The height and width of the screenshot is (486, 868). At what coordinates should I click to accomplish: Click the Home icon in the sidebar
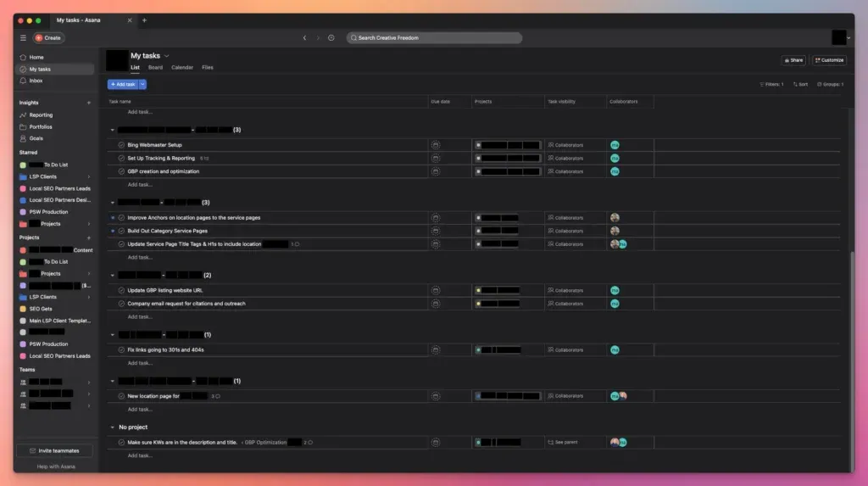pos(23,58)
